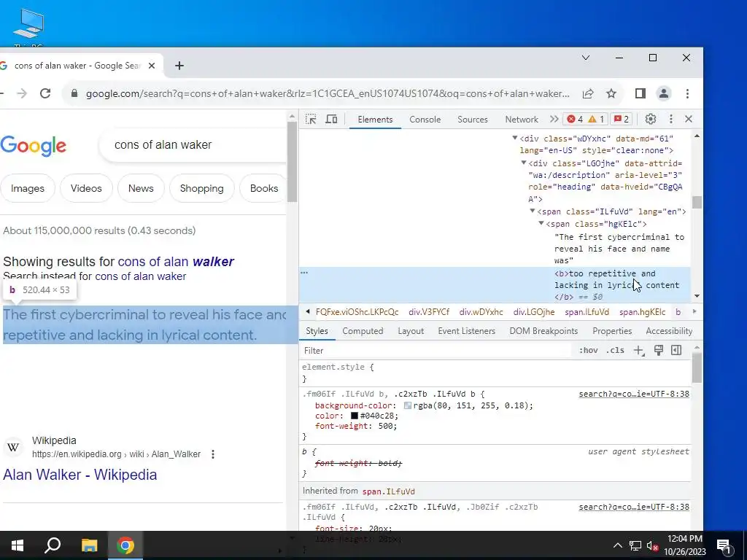Image resolution: width=747 pixels, height=560 pixels.
Task: Open Chrome three-dot menu
Action: (687, 94)
